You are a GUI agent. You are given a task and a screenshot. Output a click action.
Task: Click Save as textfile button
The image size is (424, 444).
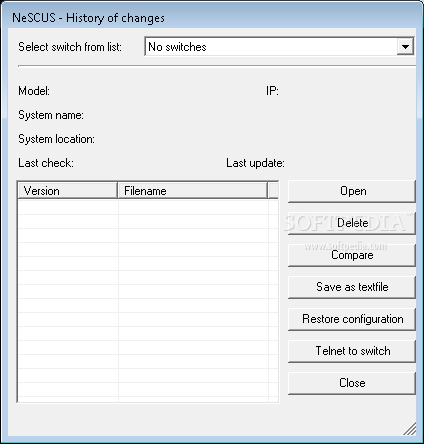[352, 287]
